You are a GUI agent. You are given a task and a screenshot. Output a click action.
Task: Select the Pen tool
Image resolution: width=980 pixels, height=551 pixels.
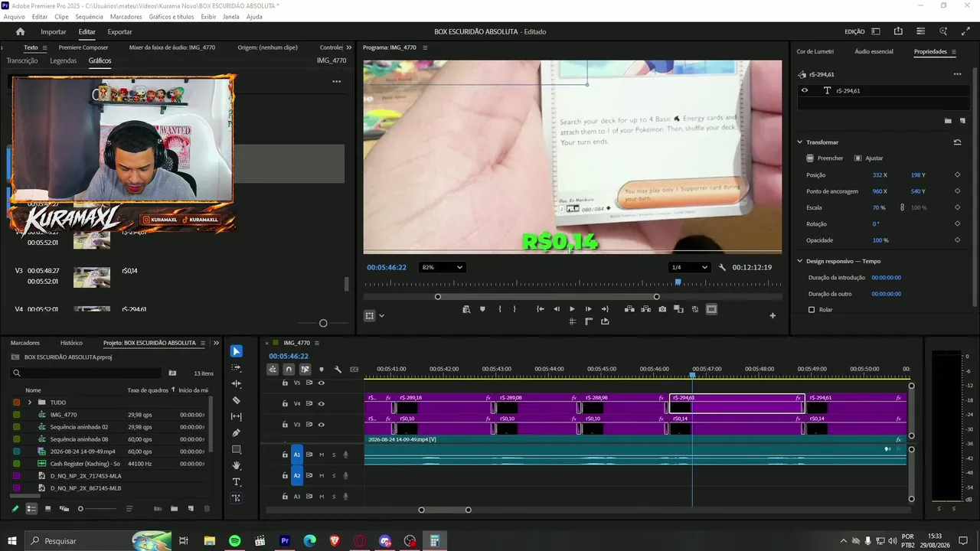tap(237, 433)
